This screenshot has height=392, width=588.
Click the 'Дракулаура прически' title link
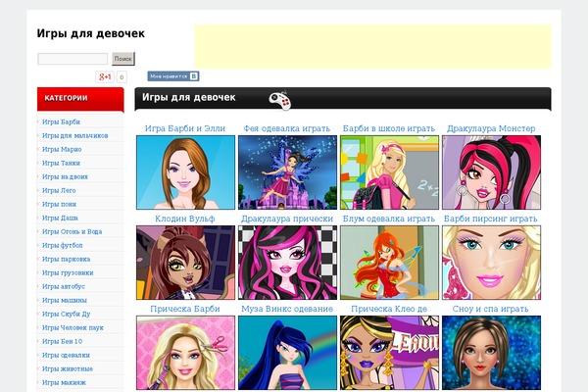(x=287, y=219)
